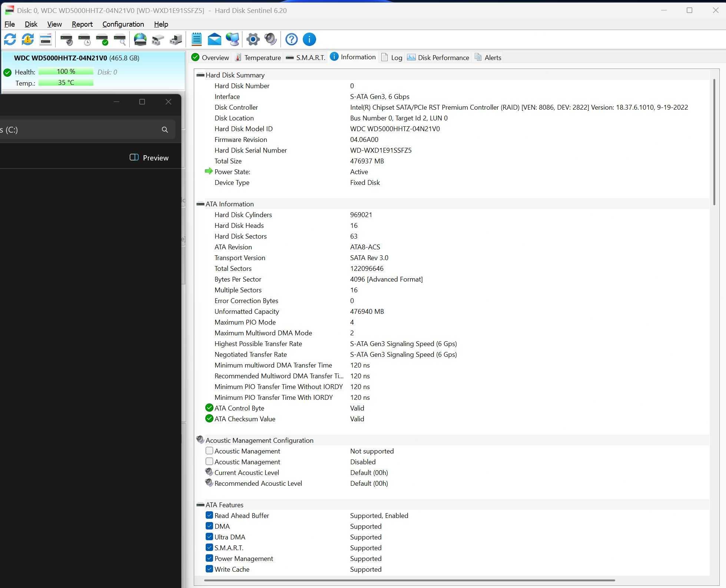The width and height of the screenshot is (726, 588).
Task: Switch to the S.M.A.R.T. tab
Action: 306,57
